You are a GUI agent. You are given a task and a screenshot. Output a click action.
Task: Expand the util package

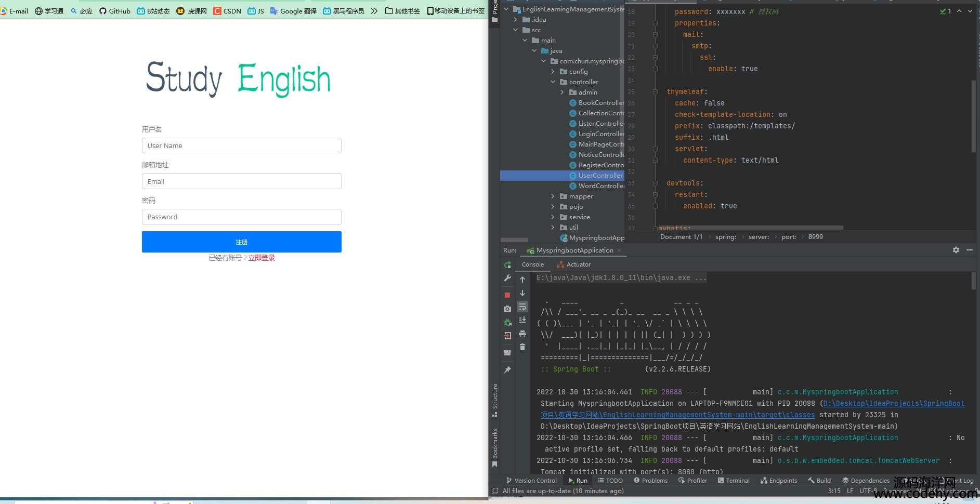pyautogui.click(x=553, y=228)
